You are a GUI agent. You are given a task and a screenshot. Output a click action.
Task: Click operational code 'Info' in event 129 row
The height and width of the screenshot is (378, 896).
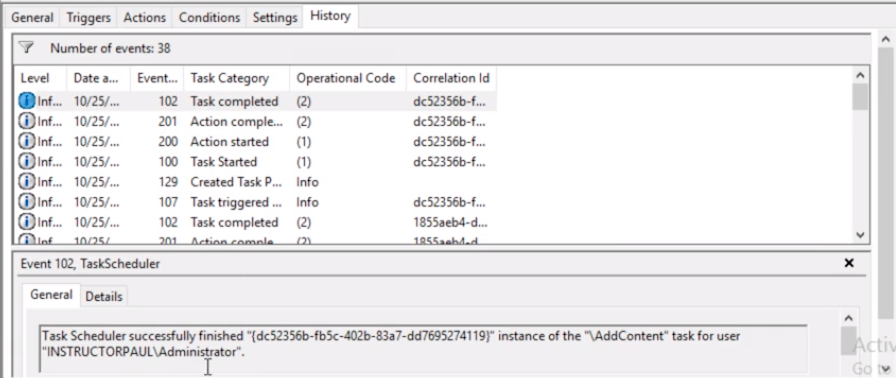307,182
